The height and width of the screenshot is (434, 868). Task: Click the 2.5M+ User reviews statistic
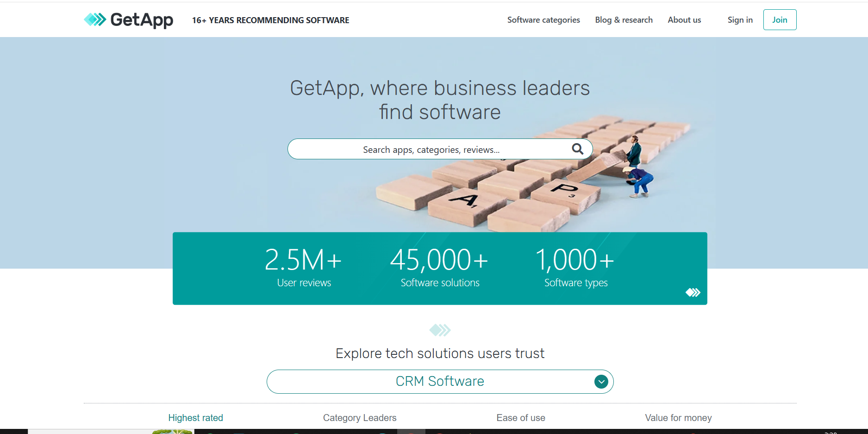(x=304, y=267)
